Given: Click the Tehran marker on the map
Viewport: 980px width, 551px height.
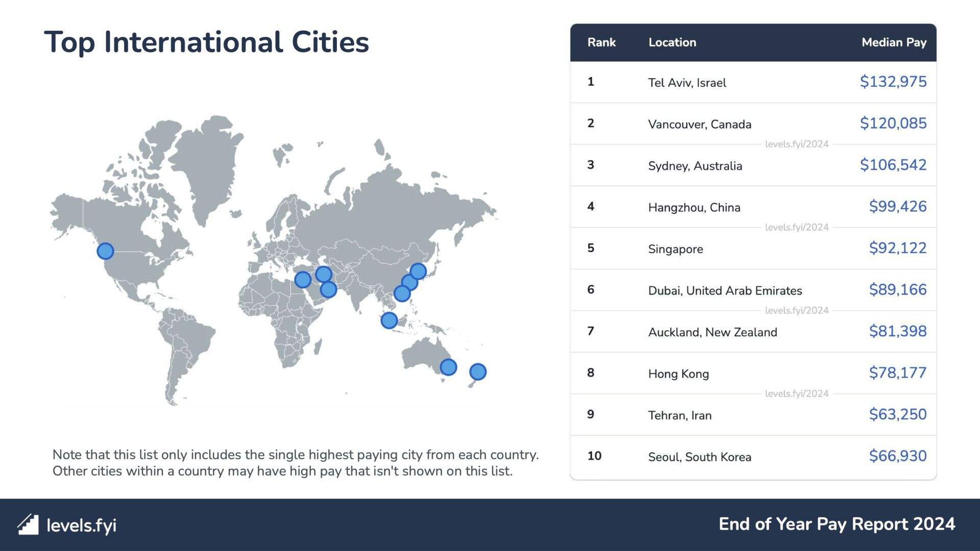Looking at the screenshot, I should click(x=323, y=274).
